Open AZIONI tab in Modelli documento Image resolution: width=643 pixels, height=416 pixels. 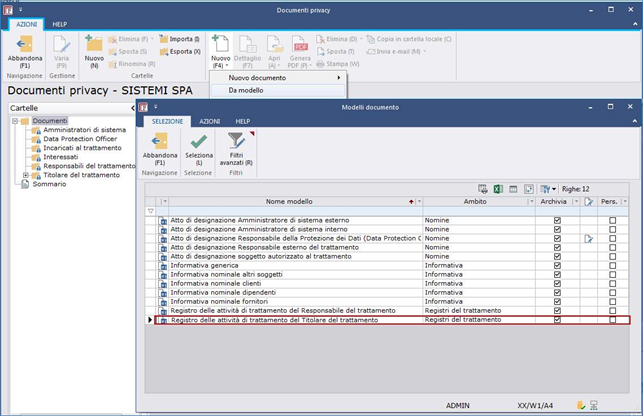point(210,121)
